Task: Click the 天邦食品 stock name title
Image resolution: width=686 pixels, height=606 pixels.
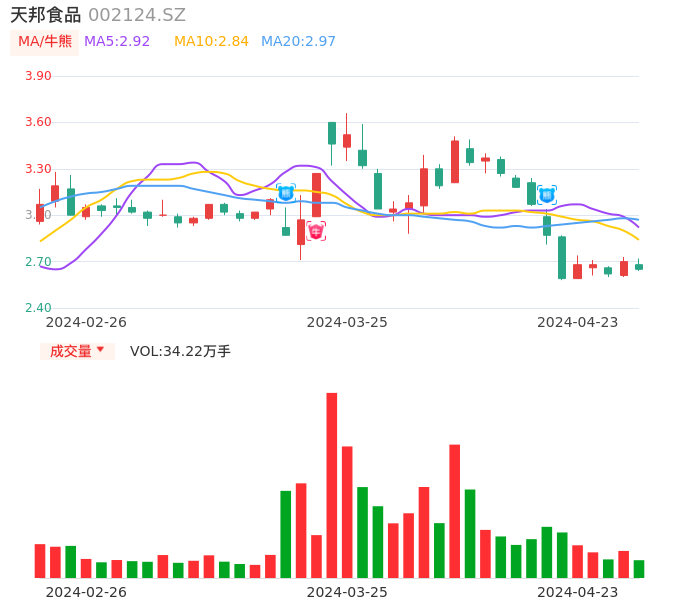Action: tap(45, 15)
